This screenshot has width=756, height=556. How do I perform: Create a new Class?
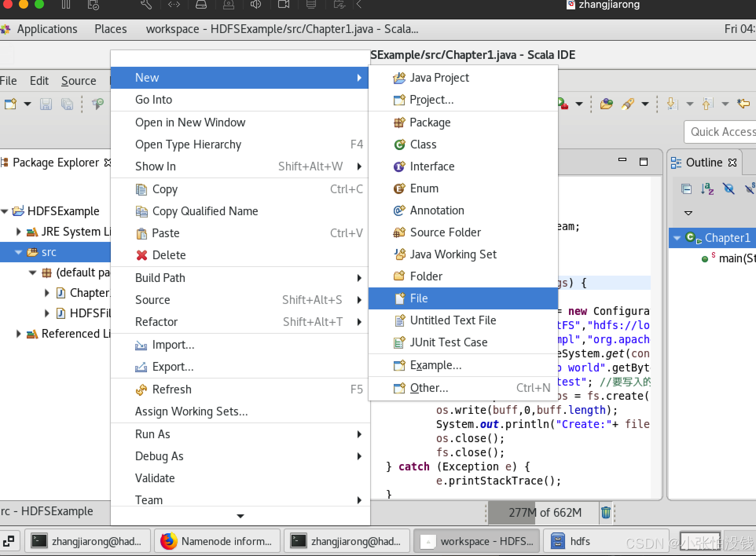[x=423, y=144]
